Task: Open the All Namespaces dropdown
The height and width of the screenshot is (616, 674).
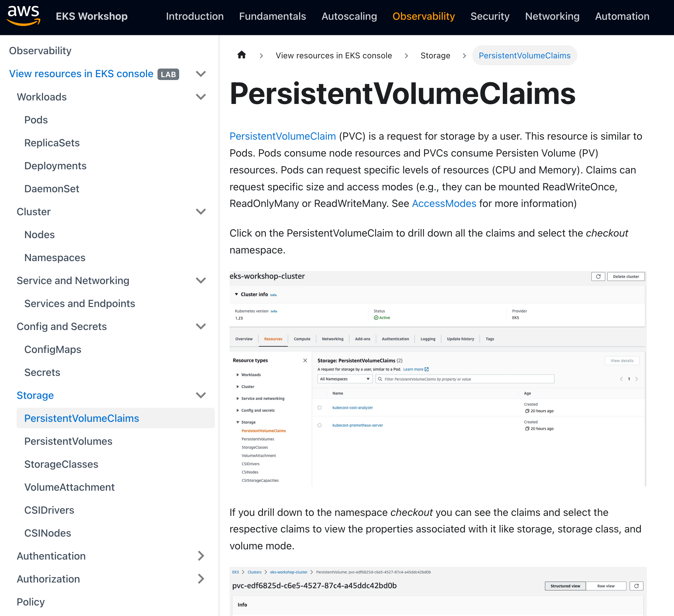Action: 344,379
